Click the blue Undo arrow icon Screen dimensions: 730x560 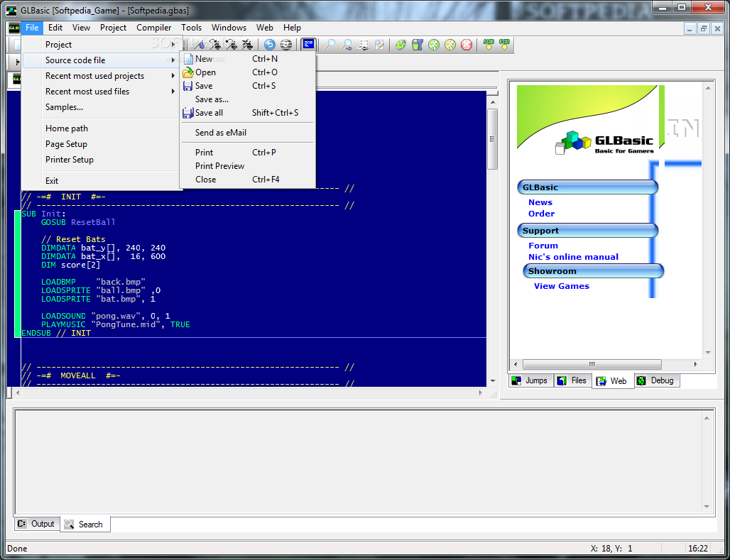point(270,45)
